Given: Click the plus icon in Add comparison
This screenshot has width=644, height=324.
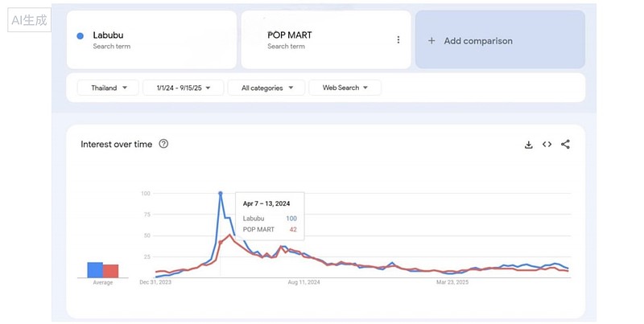Looking at the screenshot, I should tap(431, 41).
